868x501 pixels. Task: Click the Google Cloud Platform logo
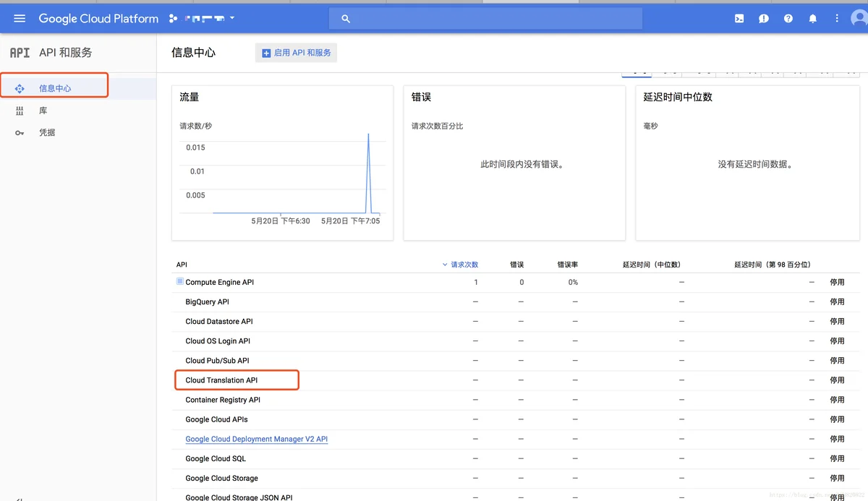pos(98,19)
